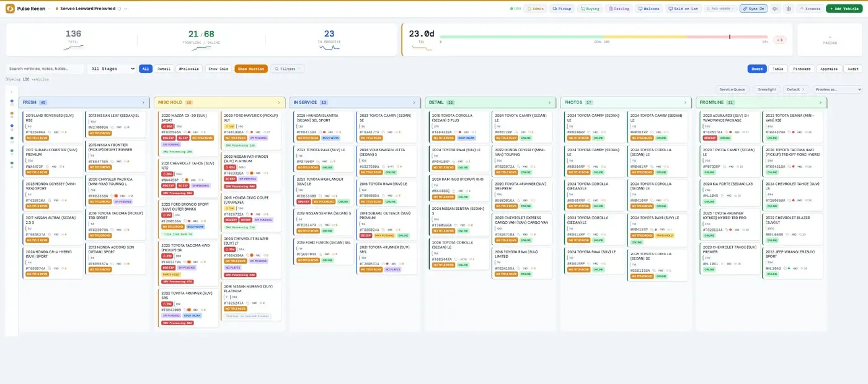Image resolution: width=868 pixels, height=384 pixels.
Task: Click shield icon next to Leeward Preowned
Action: [x=119, y=9]
